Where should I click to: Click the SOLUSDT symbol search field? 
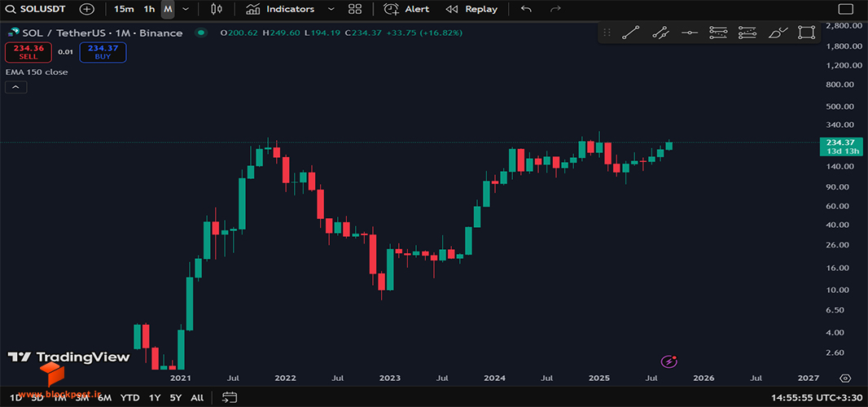click(37, 9)
